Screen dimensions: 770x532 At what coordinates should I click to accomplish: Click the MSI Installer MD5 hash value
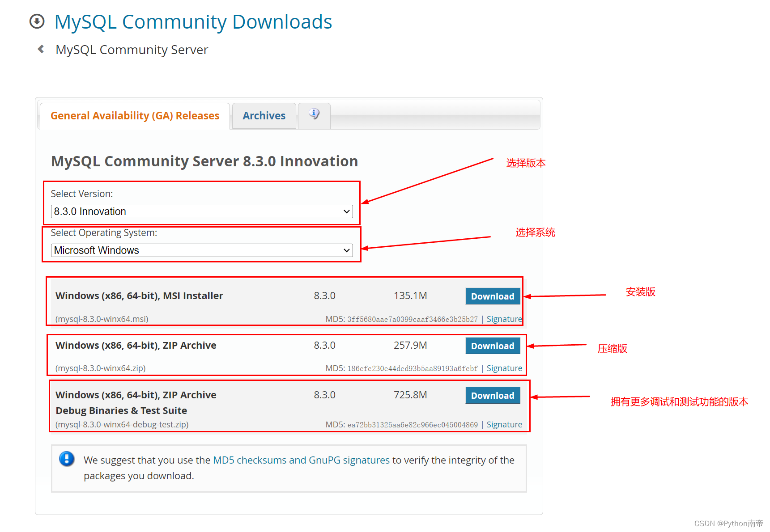click(x=413, y=319)
